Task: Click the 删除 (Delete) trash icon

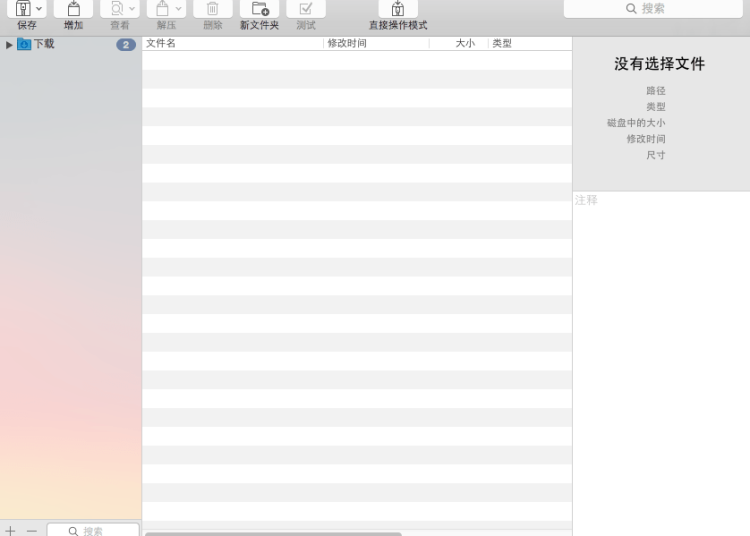Action: pos(212,9)
